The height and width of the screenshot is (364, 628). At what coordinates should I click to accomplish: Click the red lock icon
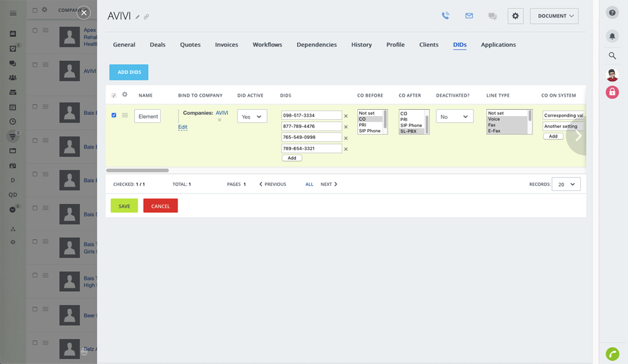[612, 92]
